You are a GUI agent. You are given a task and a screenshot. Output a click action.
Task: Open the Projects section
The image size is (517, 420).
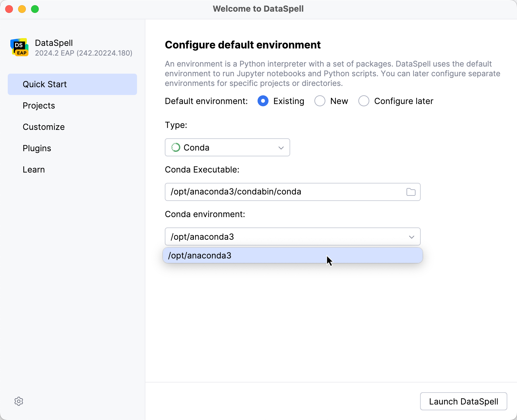(x=39, y=105)
